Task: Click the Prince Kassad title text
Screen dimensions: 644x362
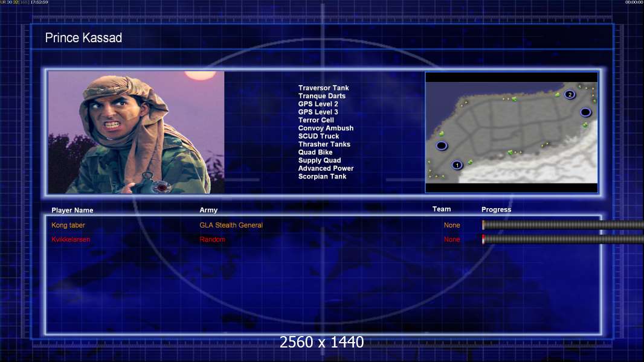Action: click(x=83, y=38)
